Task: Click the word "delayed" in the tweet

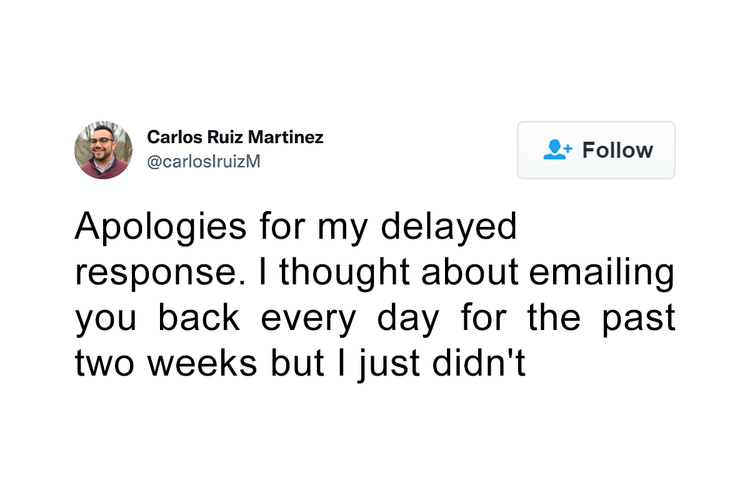Action: (x=449, y=227)
